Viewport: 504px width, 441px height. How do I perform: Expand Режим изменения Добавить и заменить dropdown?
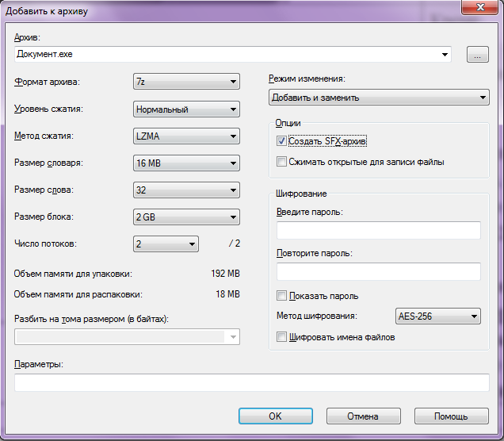click(x=379, y=98)
